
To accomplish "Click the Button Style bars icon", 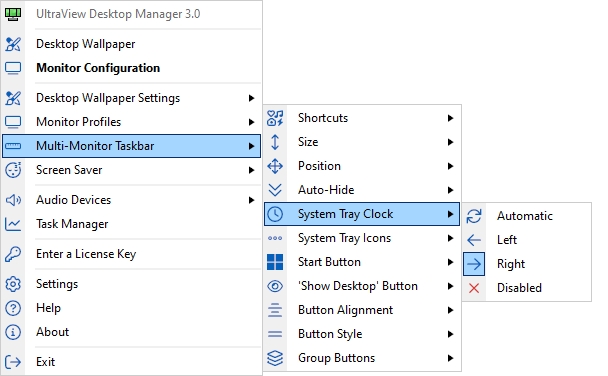I will (275, 334).
